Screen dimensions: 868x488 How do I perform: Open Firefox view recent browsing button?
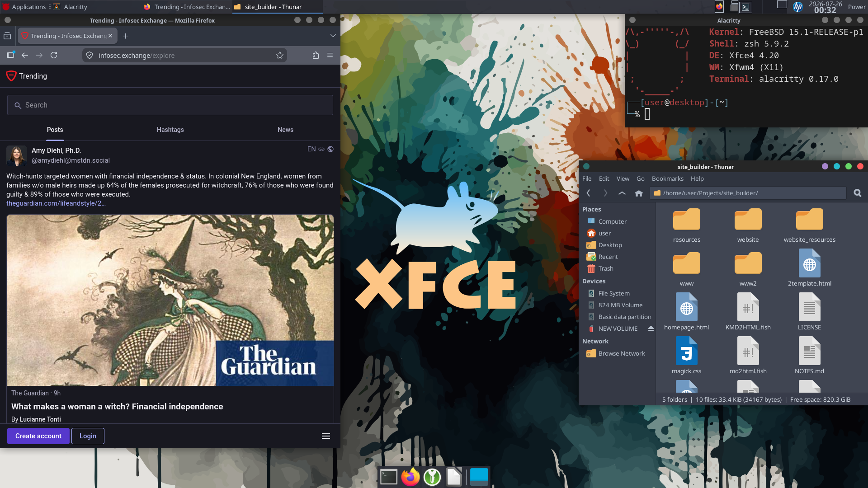[7, 36]
